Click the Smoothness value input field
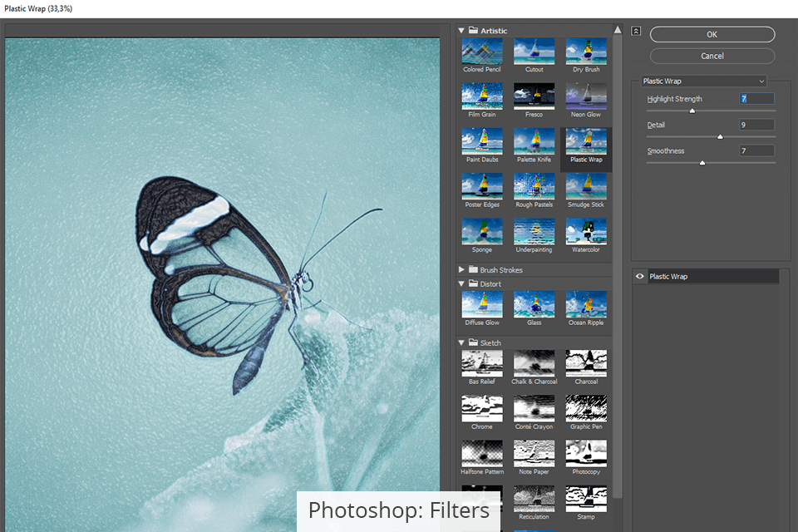The image size is (798, 532). (756, 151)
